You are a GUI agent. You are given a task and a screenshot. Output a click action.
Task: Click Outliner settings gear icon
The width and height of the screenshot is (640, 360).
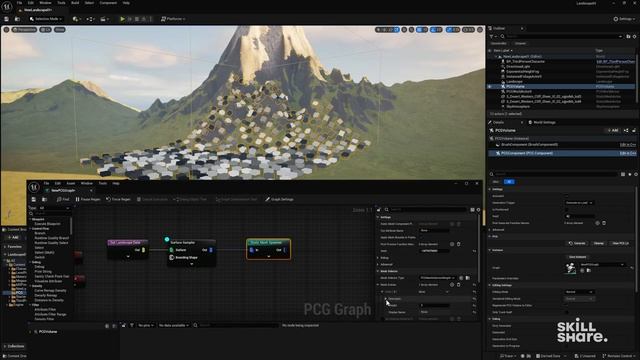point(635,36)
